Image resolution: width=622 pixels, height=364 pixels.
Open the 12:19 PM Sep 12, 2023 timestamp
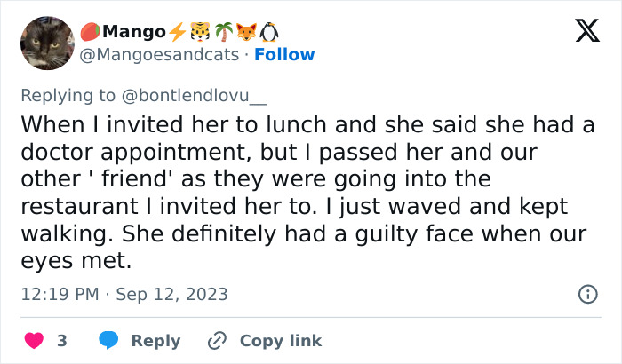pyautogui.click(x=124, y=294)
